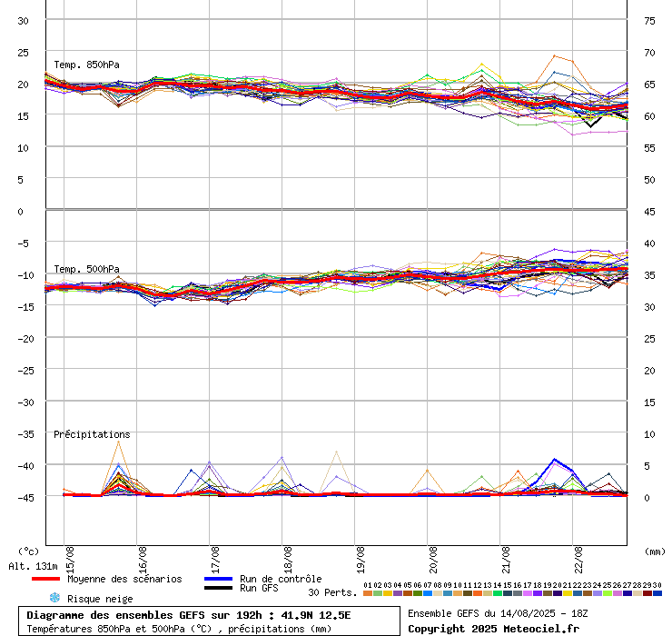Click the color swatch for perturbation 15
672x636 pixels.
point(508,592)
